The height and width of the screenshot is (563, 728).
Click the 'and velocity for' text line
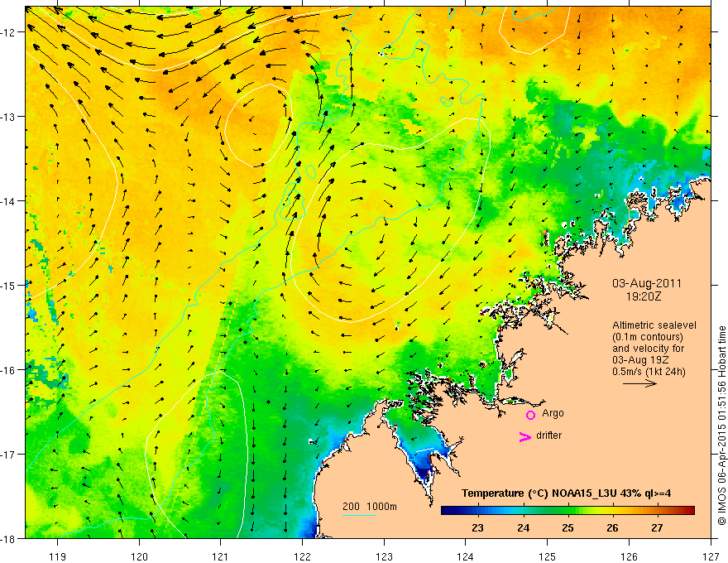(x=648, y=349)
